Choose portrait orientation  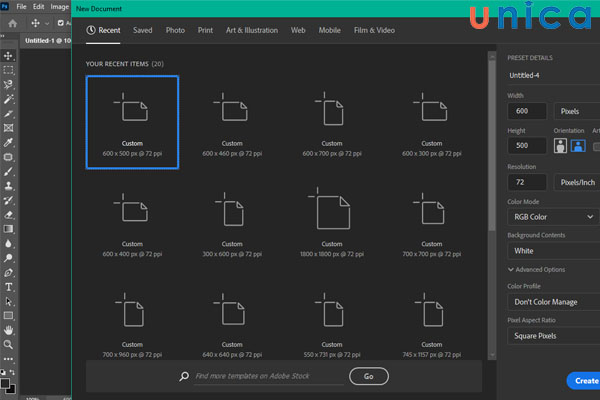(x=561, y=146)
